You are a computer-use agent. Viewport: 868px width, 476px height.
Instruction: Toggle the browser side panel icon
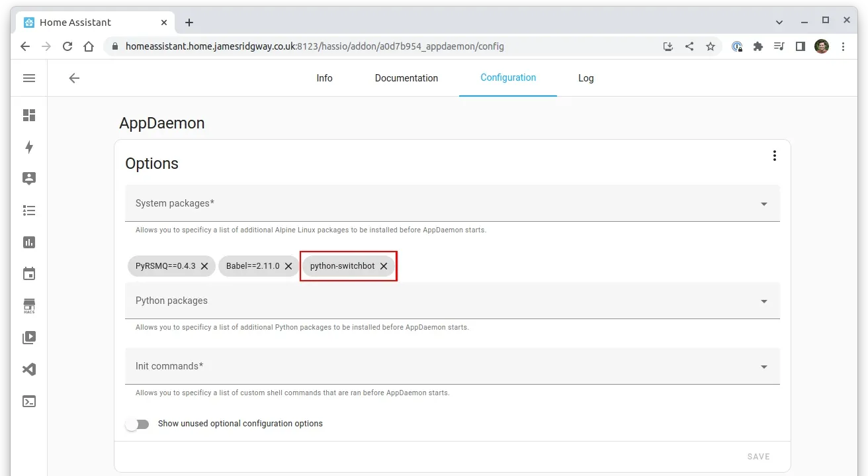(801, 46)
